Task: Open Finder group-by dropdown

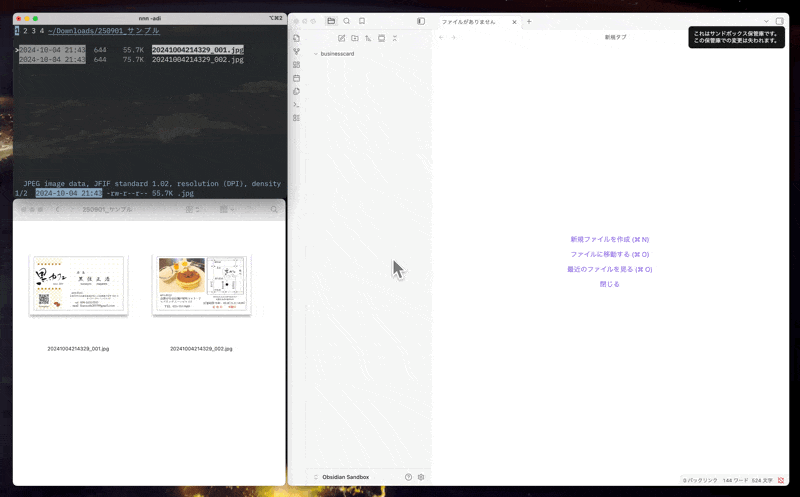Action: pyautogui.click(x=227, y=210)
